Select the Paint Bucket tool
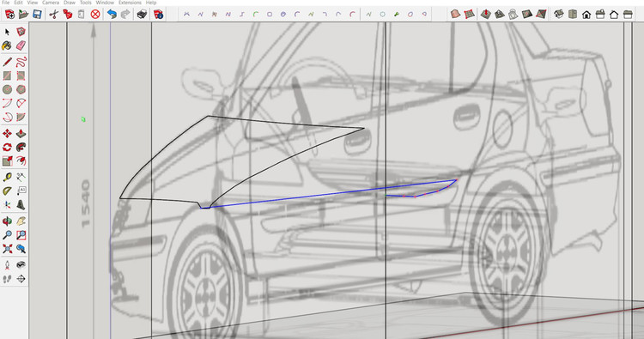644x339 pixels. [7, 45]
